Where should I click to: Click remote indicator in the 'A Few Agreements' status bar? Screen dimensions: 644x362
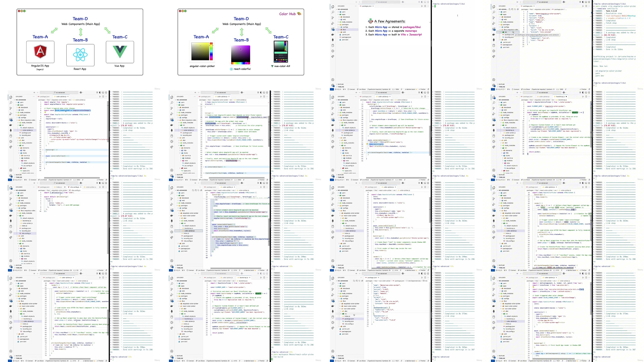332,89
